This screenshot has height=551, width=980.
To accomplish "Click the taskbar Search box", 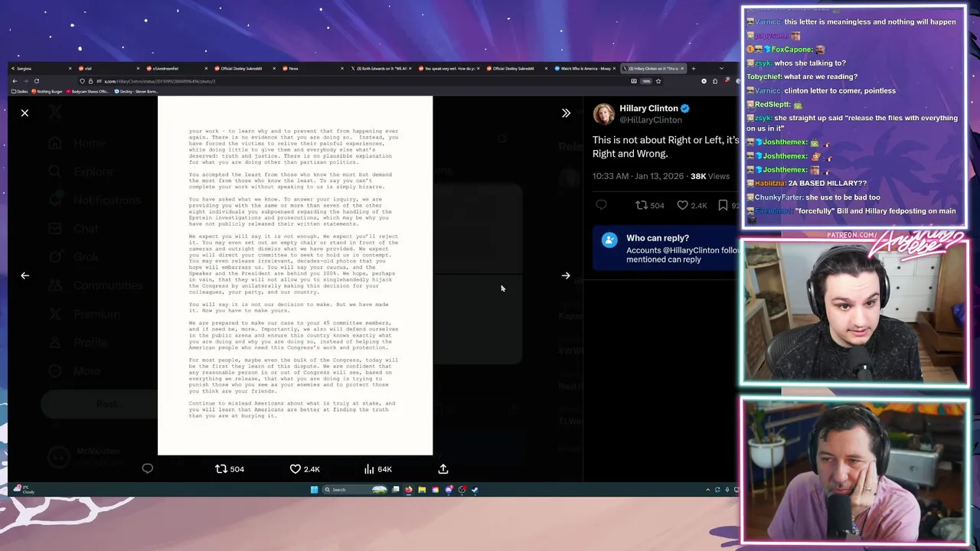I will [356, 490].
